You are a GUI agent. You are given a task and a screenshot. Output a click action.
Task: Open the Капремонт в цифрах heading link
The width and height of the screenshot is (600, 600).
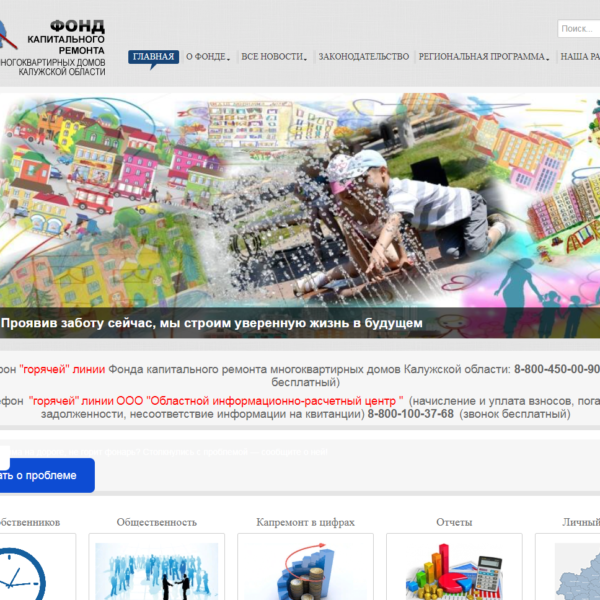pos(305,522)
